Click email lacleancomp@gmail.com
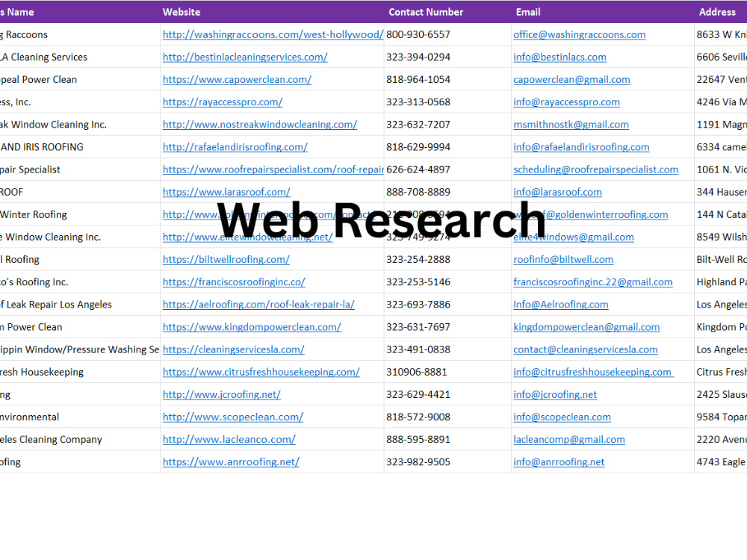 (568, 440)
